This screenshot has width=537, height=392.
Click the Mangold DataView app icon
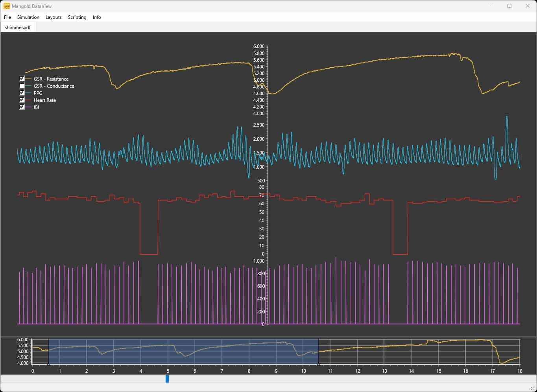[7, 6]
